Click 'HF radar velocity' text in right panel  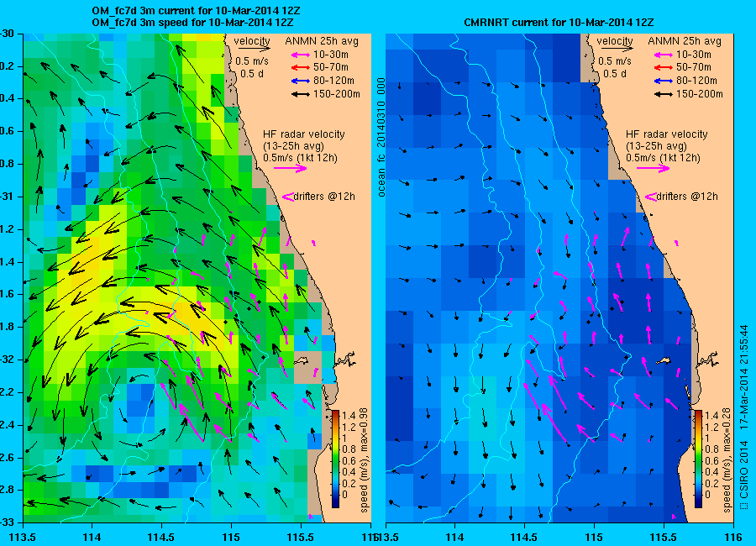(667, 134)
